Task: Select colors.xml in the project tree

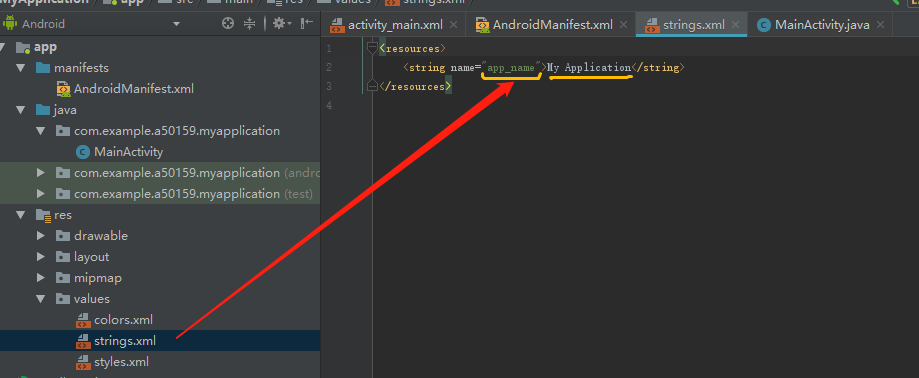Action: pyautogui.click(x=160, y=320)
